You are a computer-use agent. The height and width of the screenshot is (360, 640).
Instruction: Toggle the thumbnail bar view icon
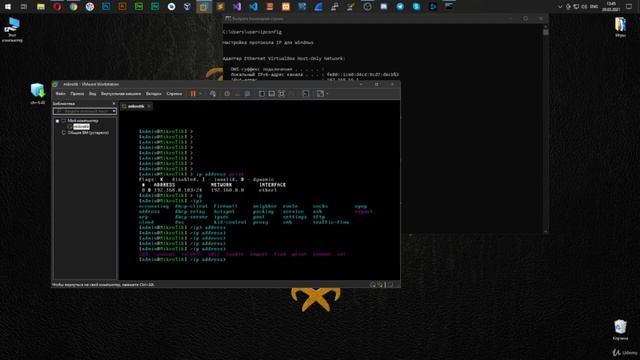(x=271, y=93)
